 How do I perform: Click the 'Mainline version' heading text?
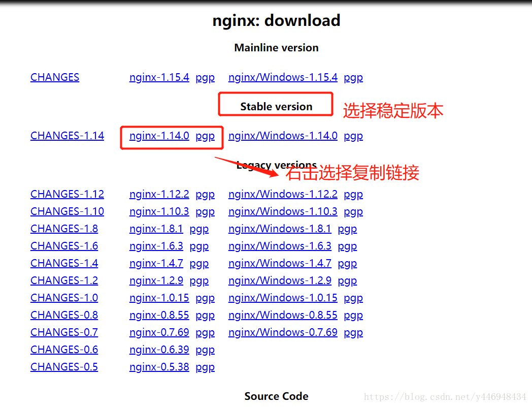[276, 48]
